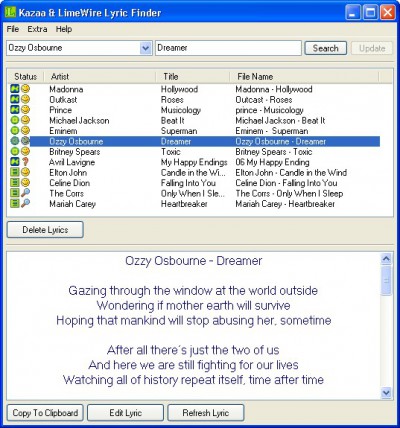The height and width of the screenshot is (428, 400).
Task: Click the smiley icon in Madonna row
Action: pos(25,89)
